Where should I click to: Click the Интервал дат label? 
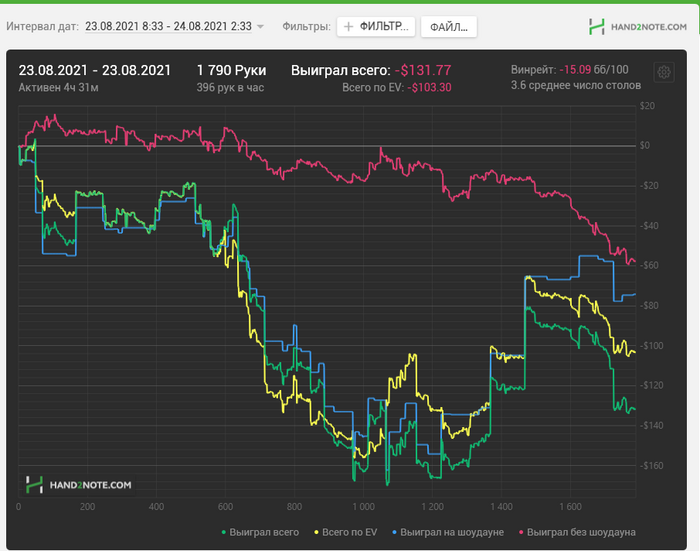click(x=42, y=27)
